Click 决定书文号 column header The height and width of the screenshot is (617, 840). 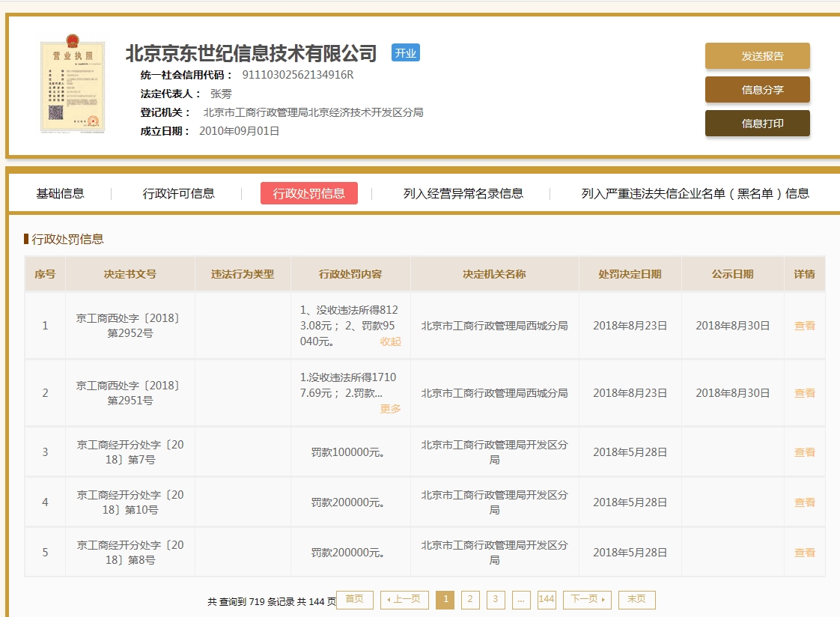[130, 274]
